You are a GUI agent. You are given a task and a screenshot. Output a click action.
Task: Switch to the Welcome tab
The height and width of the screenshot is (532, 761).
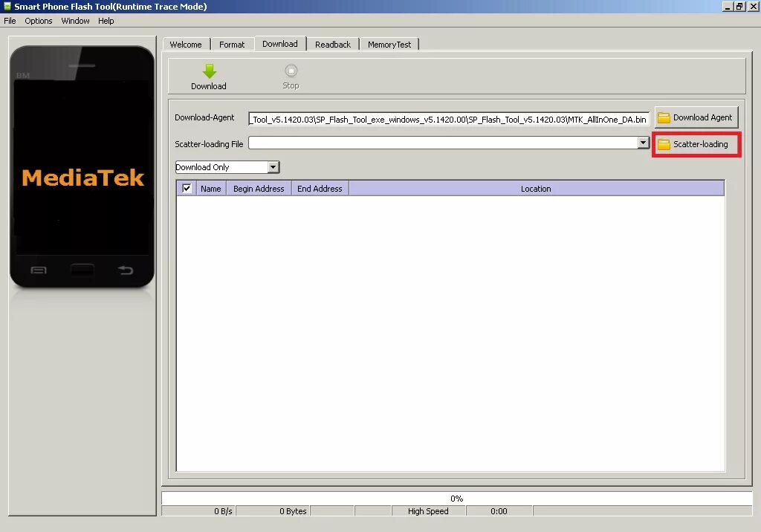point(186,44)
